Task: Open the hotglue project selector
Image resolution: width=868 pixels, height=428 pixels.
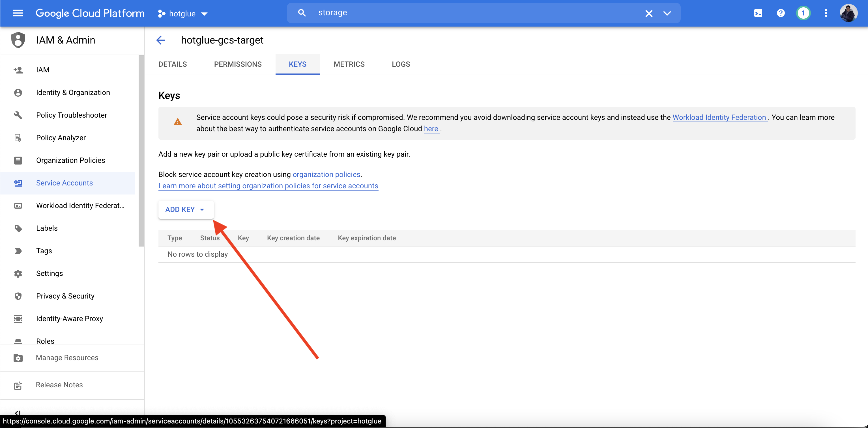Action: 182,14
